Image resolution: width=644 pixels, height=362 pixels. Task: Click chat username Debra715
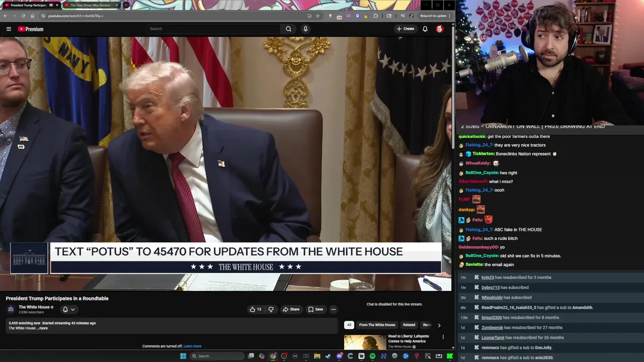tap(491, 288)
